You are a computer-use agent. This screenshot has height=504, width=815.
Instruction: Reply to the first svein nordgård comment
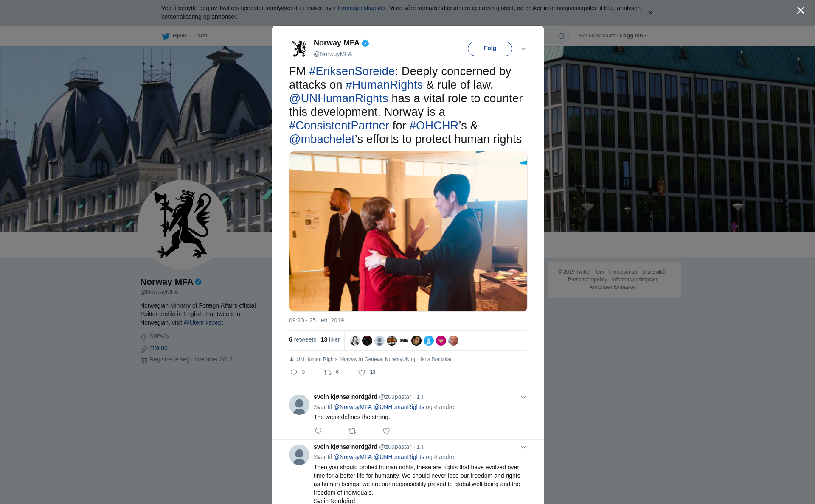click(318, 431)
